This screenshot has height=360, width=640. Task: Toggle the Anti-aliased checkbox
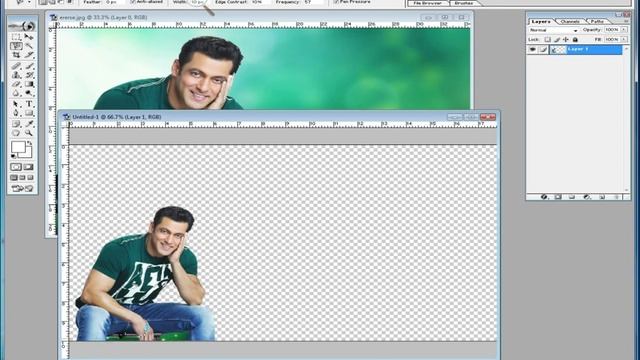pyautogui.click(x=133, y=2)
